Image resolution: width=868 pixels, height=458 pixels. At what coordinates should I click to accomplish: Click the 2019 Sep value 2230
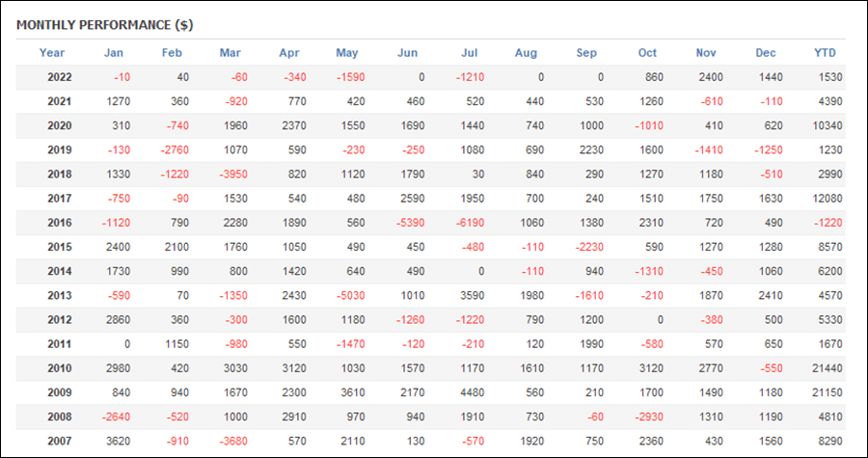pyautogui.click(x=591, y=149)
